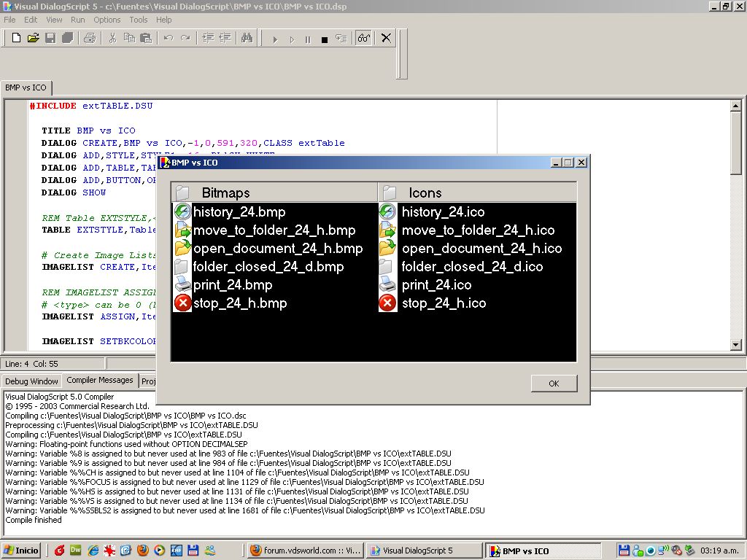Click the binoculars Find icon

pyautogui.click(x=247, y=39)
